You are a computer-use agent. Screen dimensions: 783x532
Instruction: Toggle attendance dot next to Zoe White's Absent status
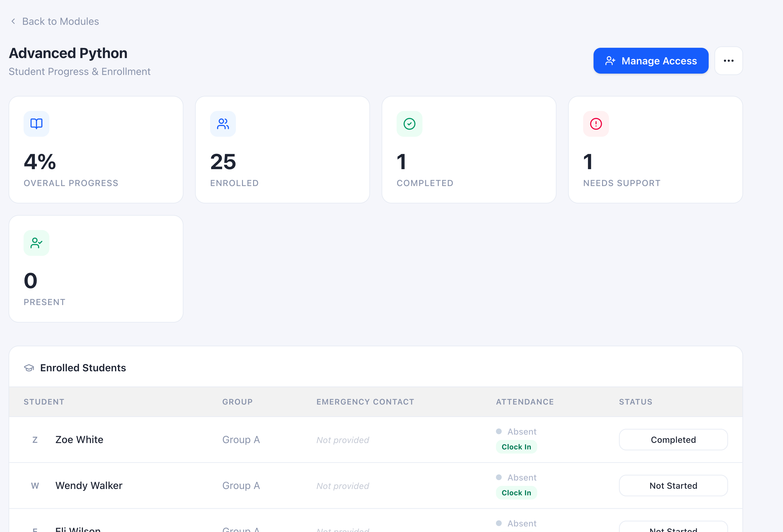pyautogui.click(x=499, y=431)
